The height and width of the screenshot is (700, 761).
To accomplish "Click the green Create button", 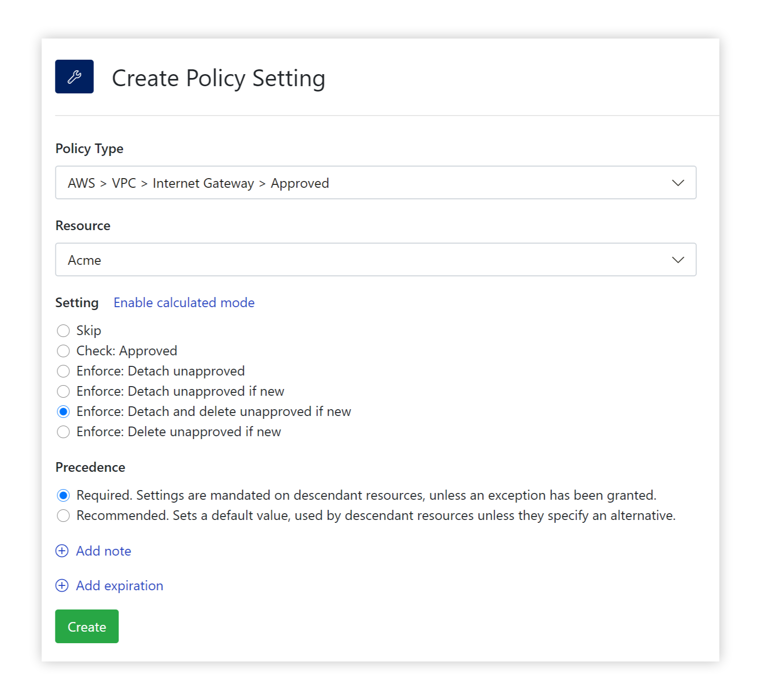I will pyautogui.click(x=87, y=626).
